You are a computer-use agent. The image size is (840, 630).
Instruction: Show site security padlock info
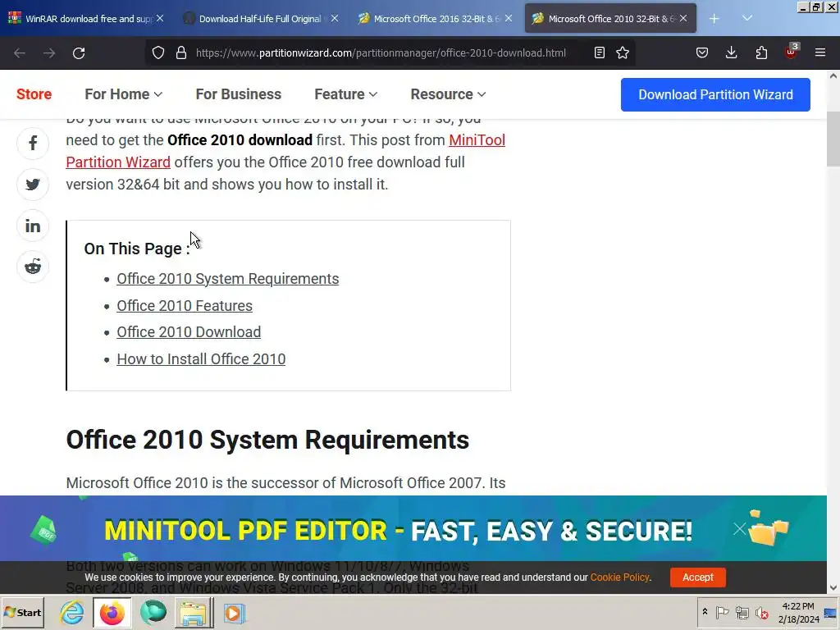(181, 53)
